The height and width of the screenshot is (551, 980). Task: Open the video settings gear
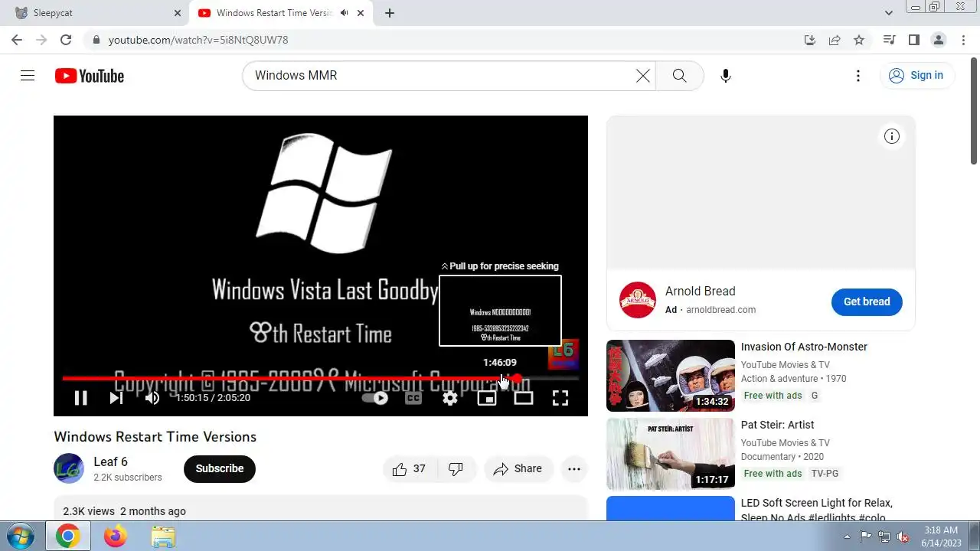(x=450, y=398)
